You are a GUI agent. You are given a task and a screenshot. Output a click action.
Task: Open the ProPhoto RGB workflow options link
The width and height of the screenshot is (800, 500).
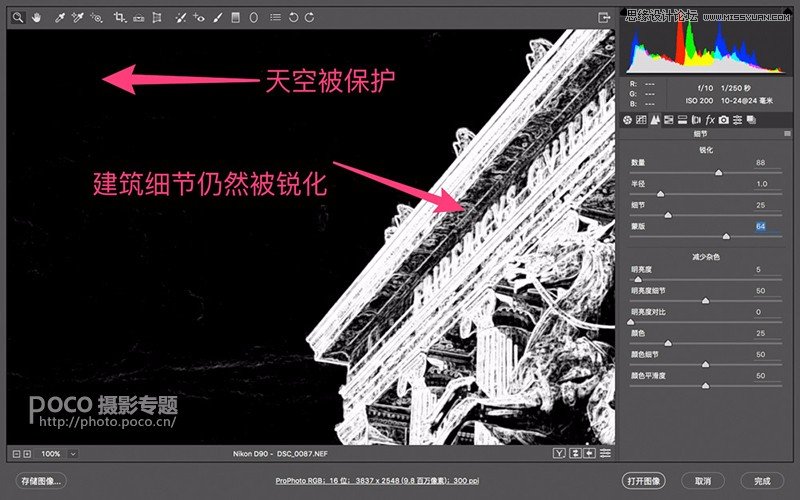point(377,481)
